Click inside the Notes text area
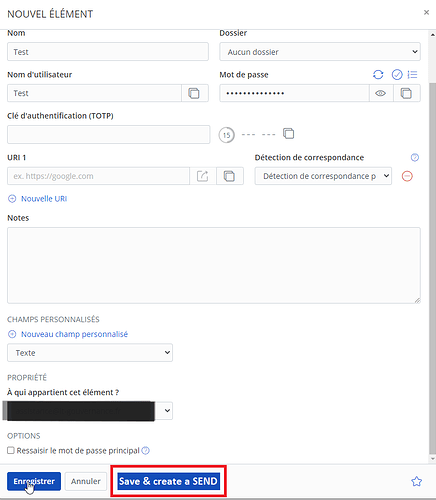 [214, 265]
